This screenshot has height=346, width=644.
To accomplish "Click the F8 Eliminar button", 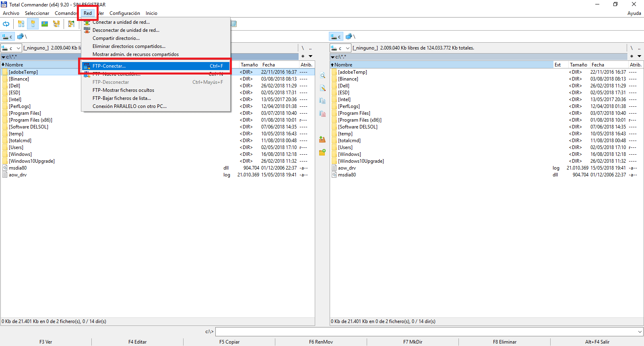I will pos(505,342).
